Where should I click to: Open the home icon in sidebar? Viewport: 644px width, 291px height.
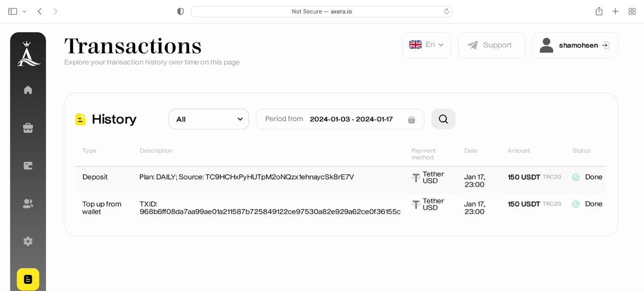tap(28, 90)
